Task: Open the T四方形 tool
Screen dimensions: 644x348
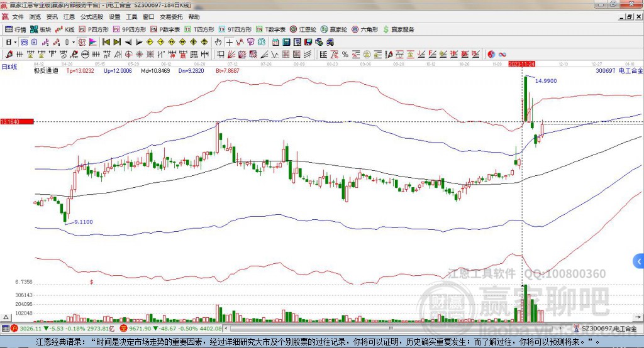Action: [199, 30]
